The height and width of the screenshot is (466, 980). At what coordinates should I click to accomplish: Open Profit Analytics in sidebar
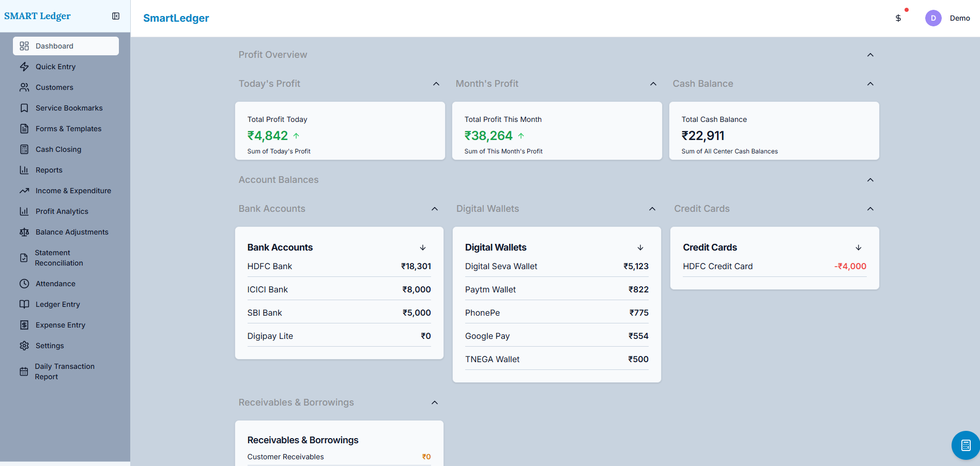coord(66,211)
